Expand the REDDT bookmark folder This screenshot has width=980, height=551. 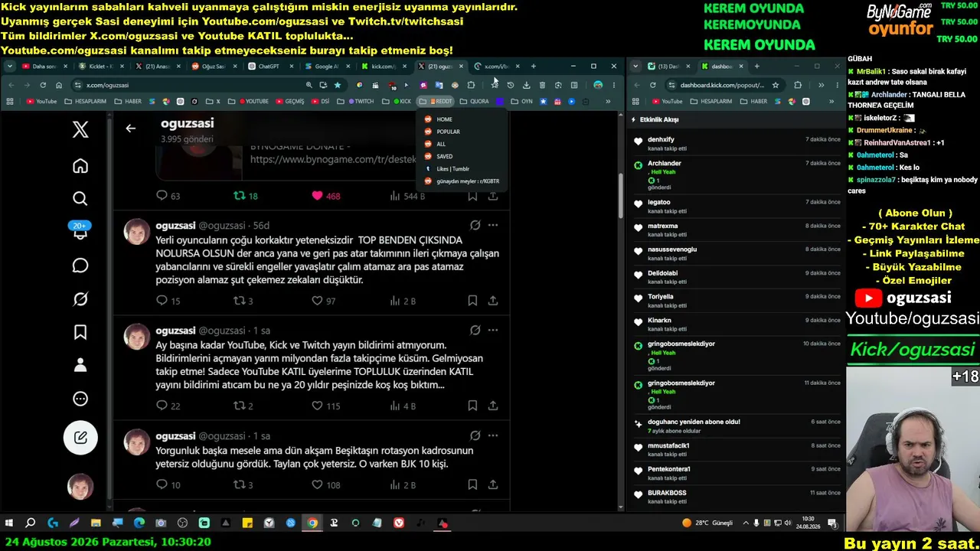tap(436, 101)
